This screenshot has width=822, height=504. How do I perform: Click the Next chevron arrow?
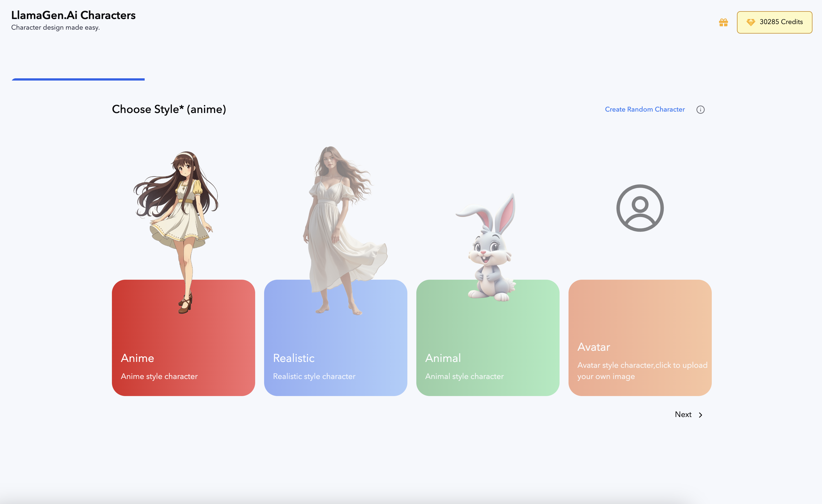tap(701, 414)
